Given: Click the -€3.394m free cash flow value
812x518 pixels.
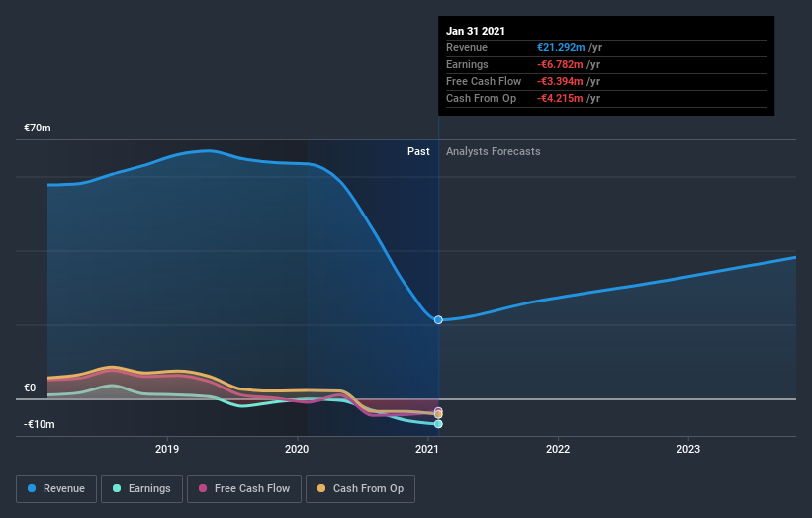Looking at the screenshot, I should point(560,81).
